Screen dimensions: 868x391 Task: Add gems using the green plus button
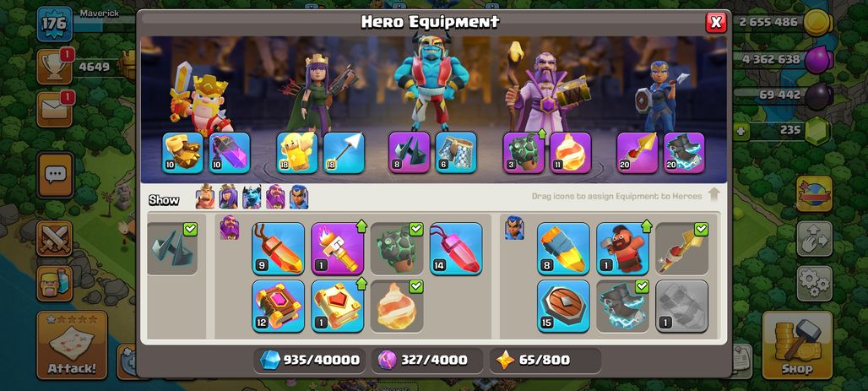click(x=741, y=131)
